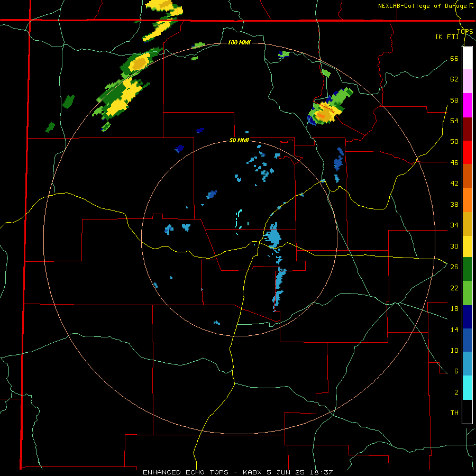Select the dark green legend swatch
This screenshot has width=476, height=476.
point(467,269)
